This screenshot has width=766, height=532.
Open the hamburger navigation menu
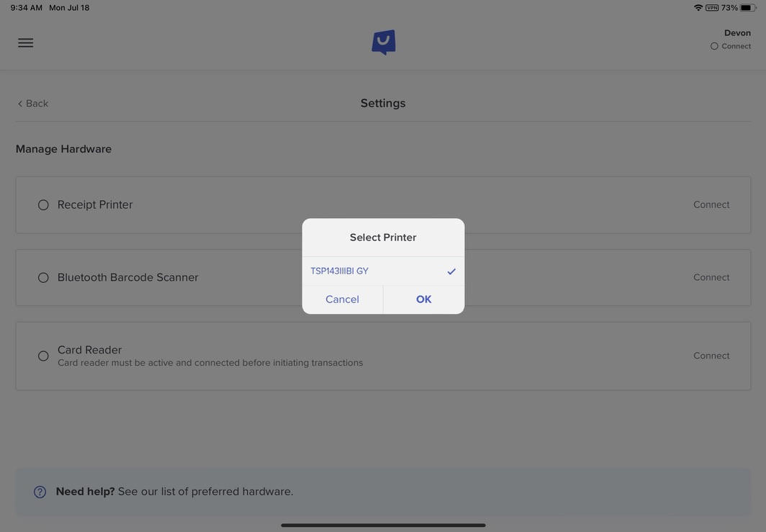(25, 42)
